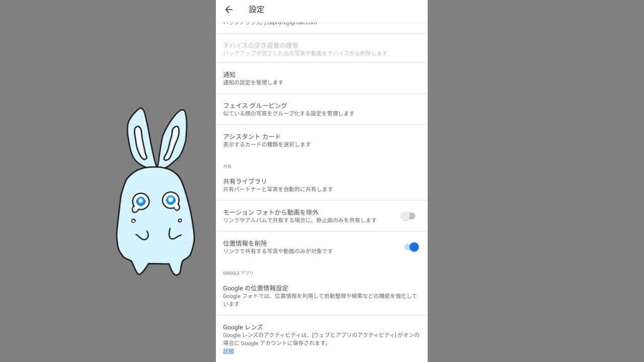Screen dimensions: 644x362
Task: Click 通知の設定を管理します description text
Action: pos(253,82)
